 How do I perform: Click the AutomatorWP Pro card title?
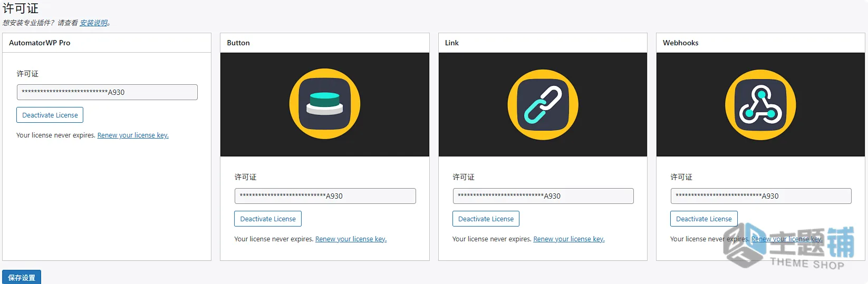pyautogui.click(x=40, y=43)
